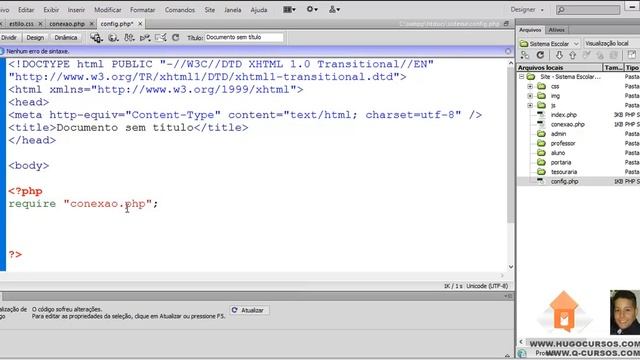Open the Inserir menu

[76, 10]
